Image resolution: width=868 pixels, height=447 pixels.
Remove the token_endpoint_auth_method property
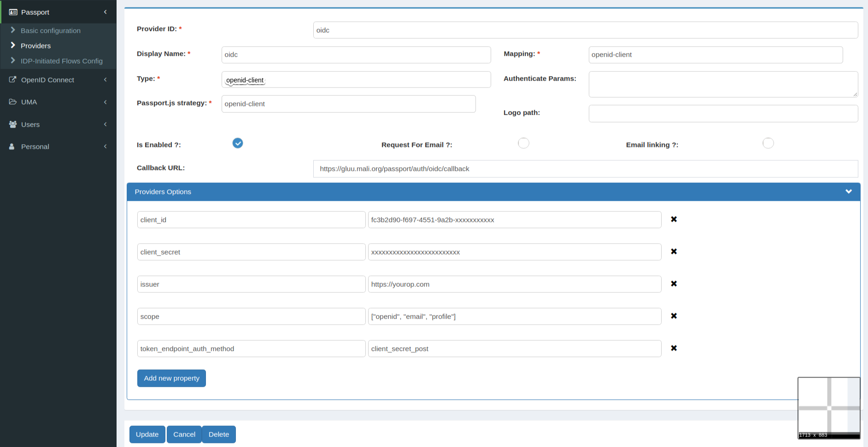[674, 348]
